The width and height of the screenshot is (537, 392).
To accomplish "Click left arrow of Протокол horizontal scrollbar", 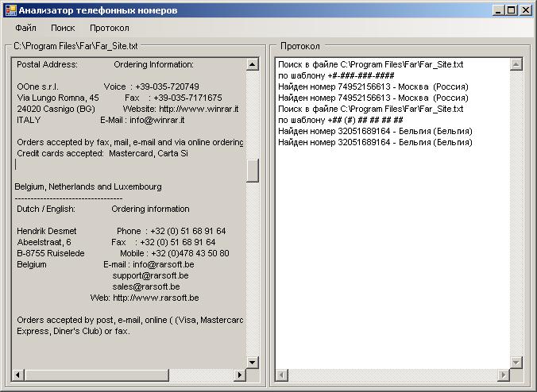I will coord(281,375).
